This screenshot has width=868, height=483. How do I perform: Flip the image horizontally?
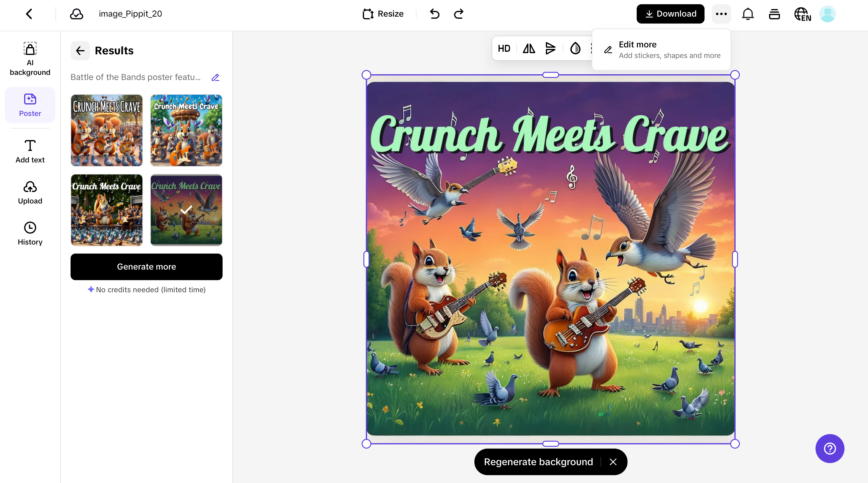point(529,49)
